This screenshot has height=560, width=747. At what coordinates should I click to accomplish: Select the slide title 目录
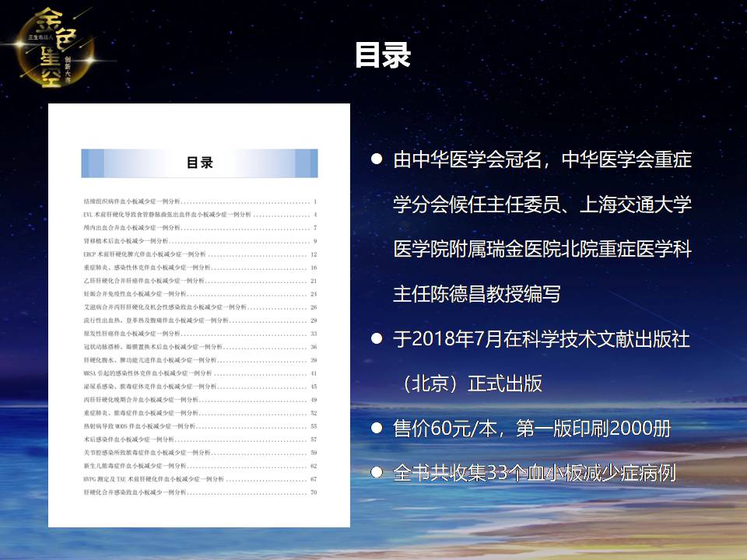tap(382, 56)
